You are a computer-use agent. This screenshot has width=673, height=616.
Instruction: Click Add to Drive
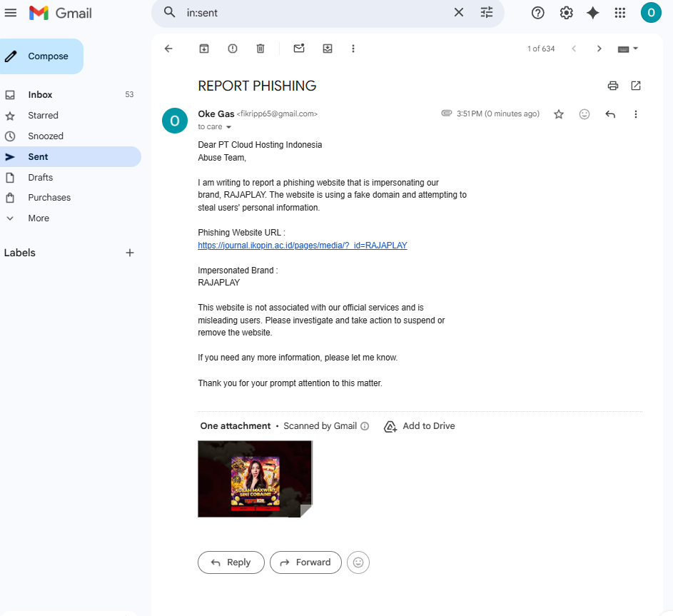coord(420,426)
